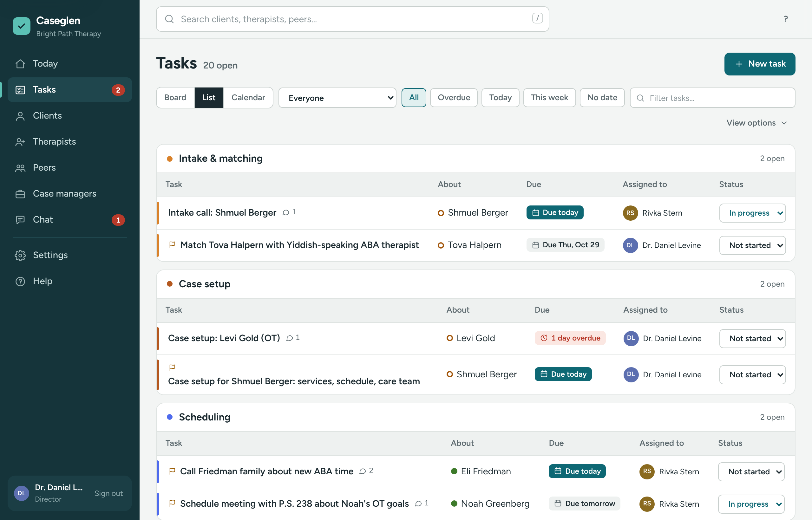Image resolution: width=812 pixels, height=520 pixels.
Task: Open Settings in sidebar
Action: (69, 255)
